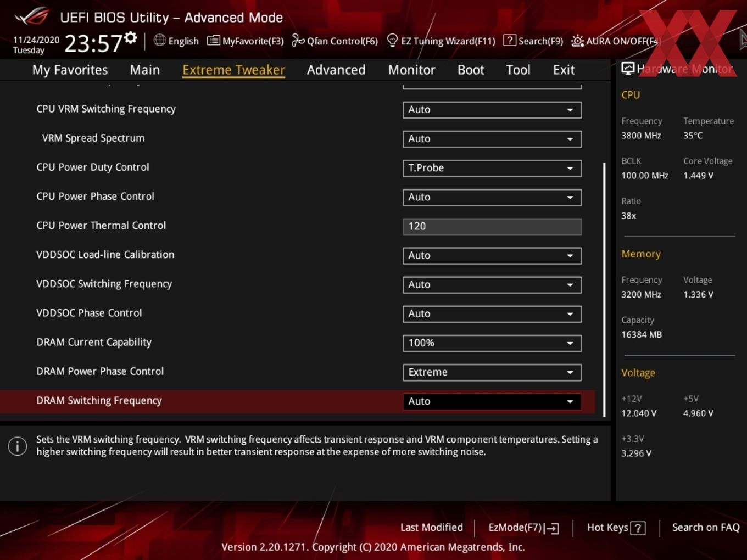This screenshot has width=747, height=560.
Task: Expand VDDSOC Switching Frequency dropdown
Action: click(492, 284)
